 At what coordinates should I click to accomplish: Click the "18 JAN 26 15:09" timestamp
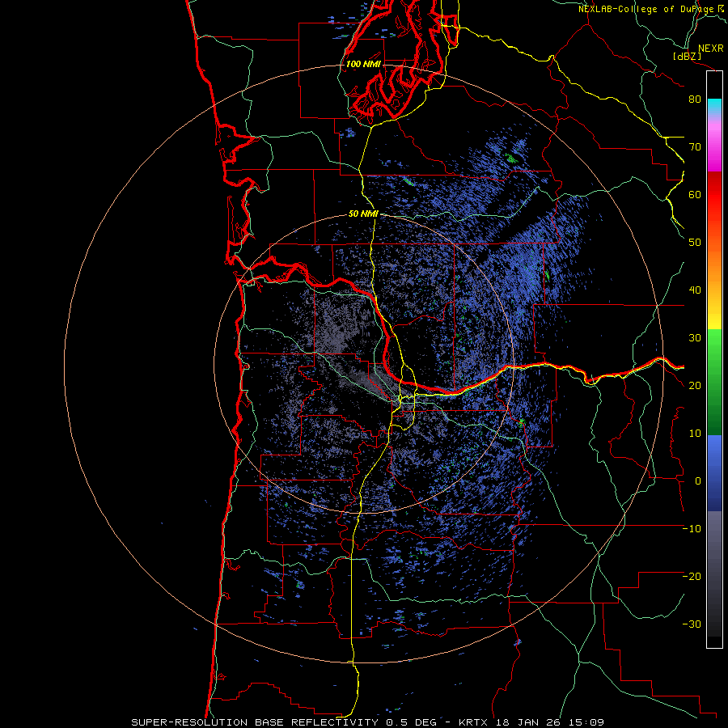(550, 722)
